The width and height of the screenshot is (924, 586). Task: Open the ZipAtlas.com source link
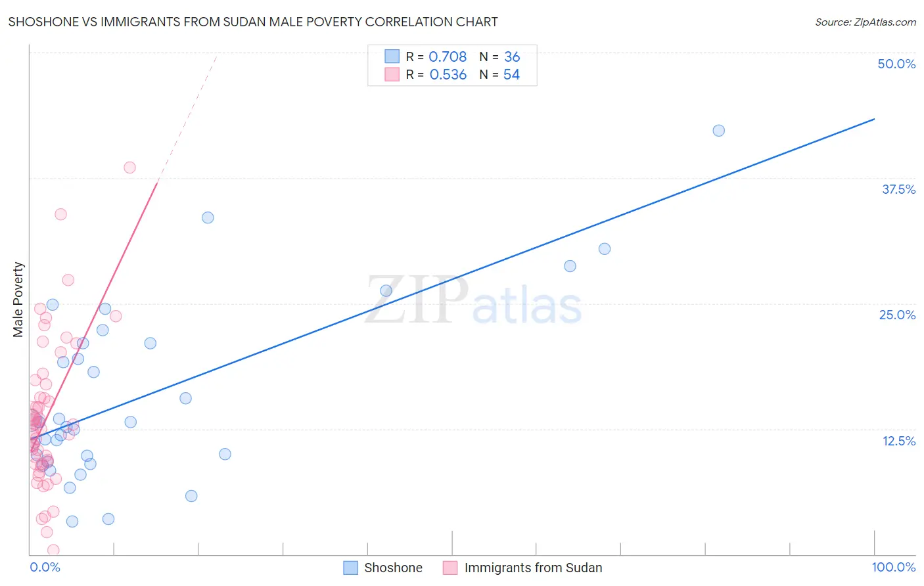pyautogui.click(x=866, y=22)
